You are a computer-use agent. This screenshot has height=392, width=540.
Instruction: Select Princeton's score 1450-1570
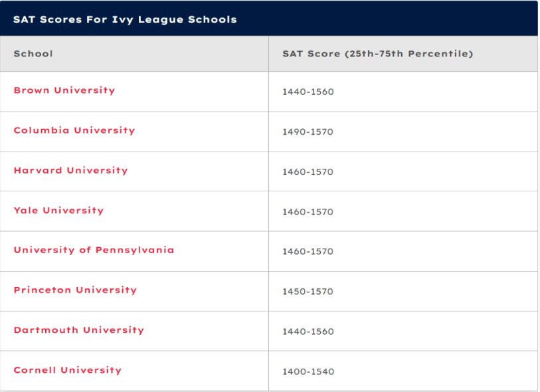308,291
